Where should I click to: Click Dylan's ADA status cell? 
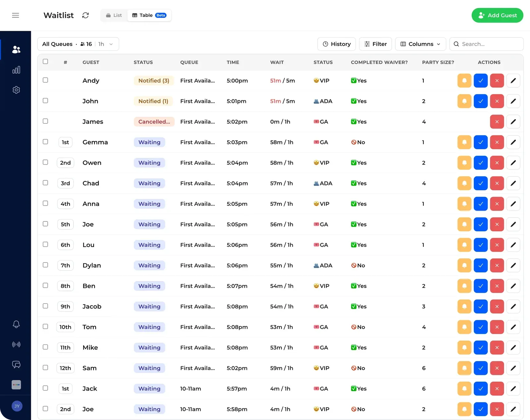[323, 265]
